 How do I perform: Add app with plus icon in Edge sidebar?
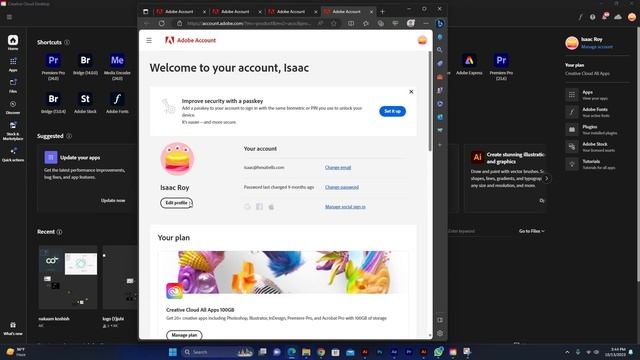440,145
